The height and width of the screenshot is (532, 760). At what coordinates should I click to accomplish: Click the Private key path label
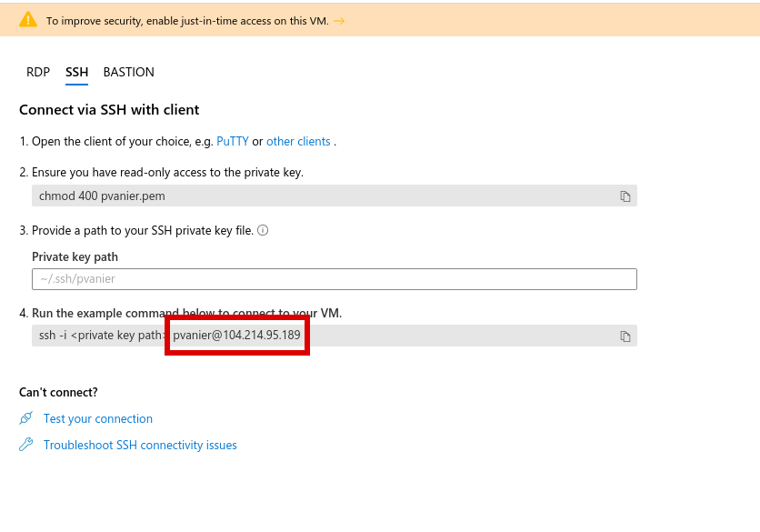[x=75, y=257]
